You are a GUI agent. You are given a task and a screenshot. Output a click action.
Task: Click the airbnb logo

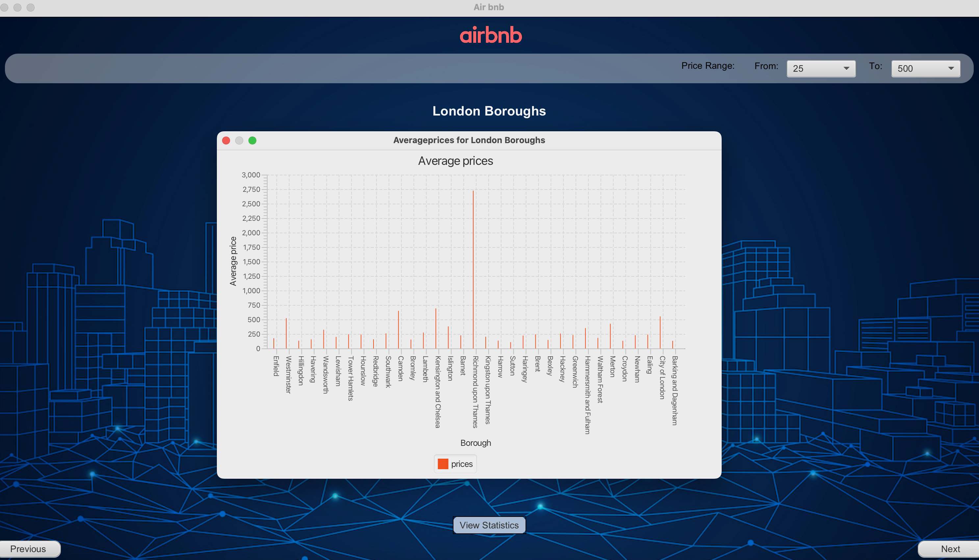coord(490,35)
